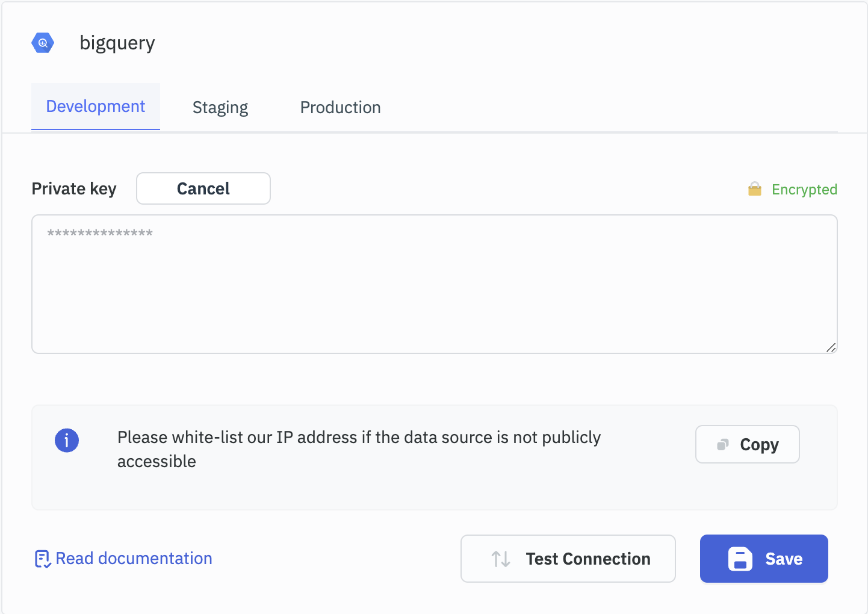Switch to the Development tab
868x614 pixels.
point(96,107)
